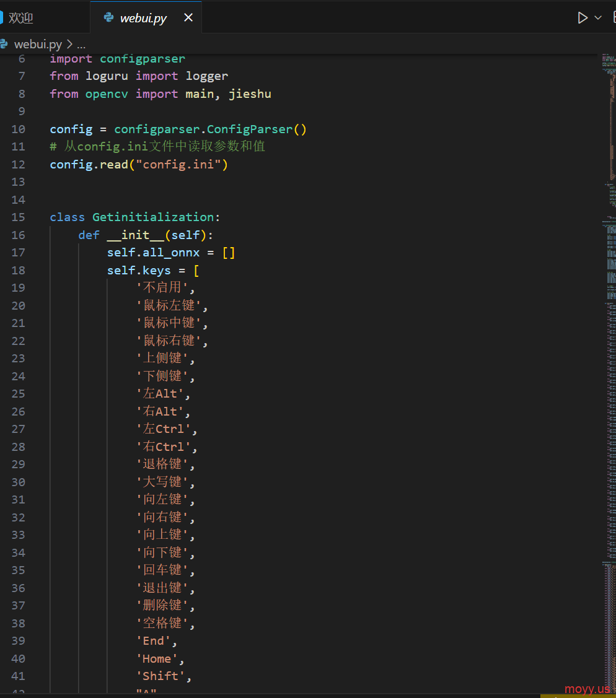
Task: Select the webui.py editor tab
Action: click(143, 19)
